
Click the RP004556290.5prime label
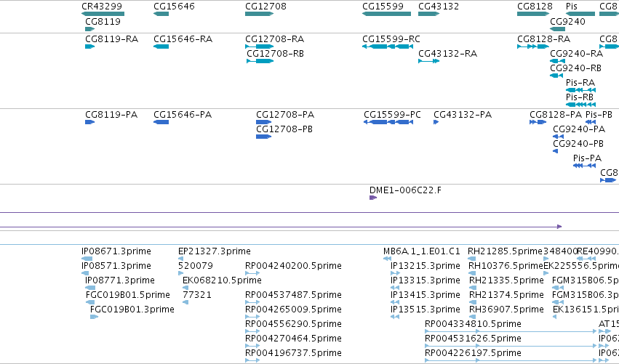(293, 325)
